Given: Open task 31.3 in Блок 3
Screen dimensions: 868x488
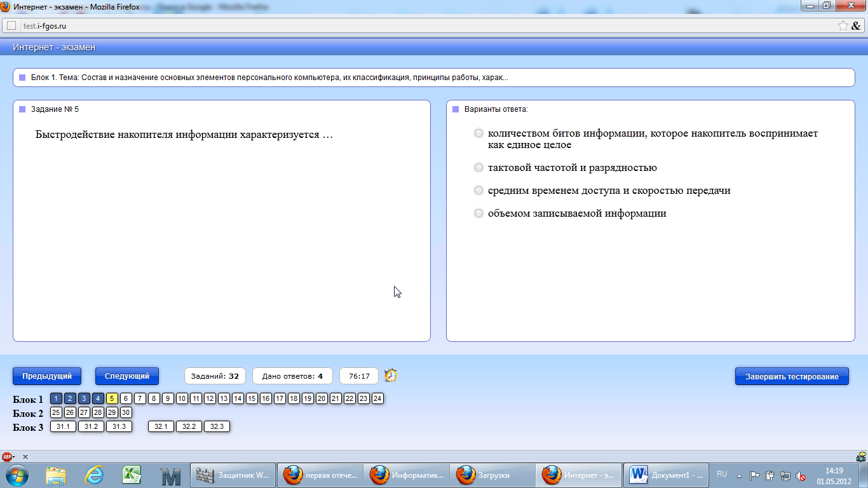Looking at the screenshot, I should (119, 426).
